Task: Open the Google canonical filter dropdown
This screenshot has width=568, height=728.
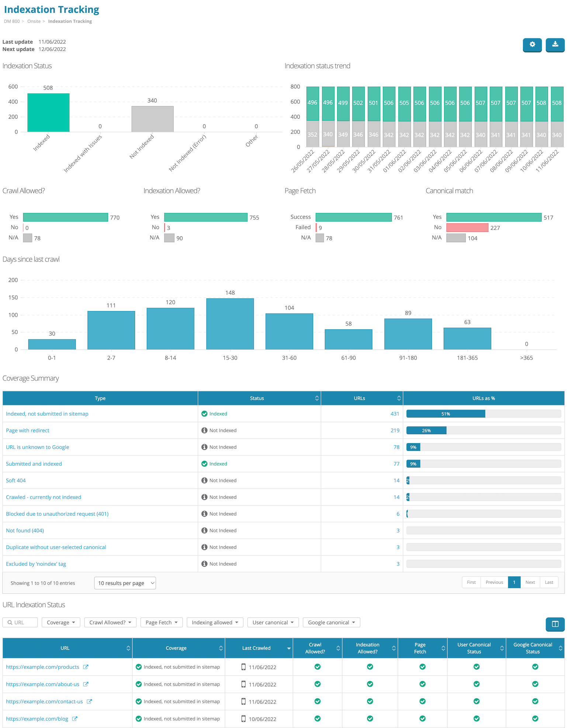Action: tap(331, 623)
